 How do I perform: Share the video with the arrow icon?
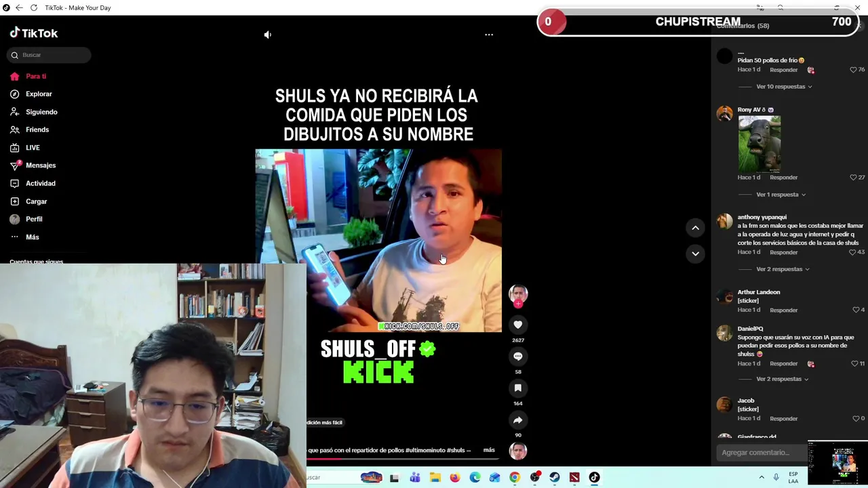click(518, 420)
